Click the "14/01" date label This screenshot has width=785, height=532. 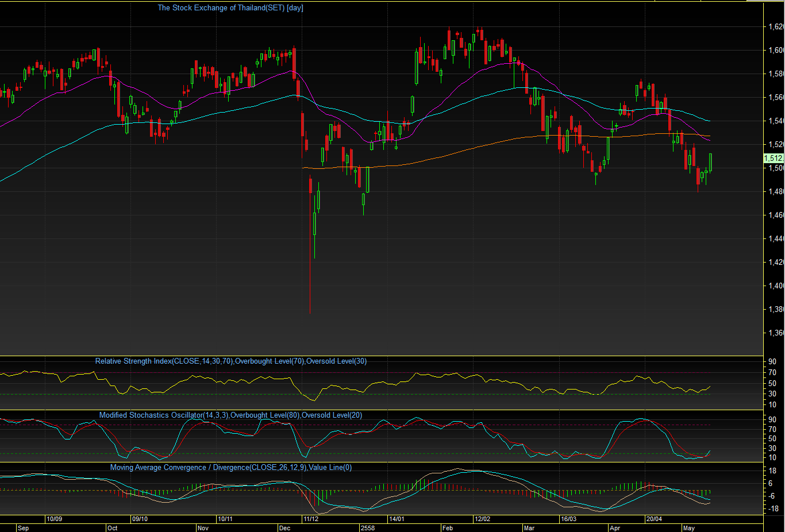point(397,519)
